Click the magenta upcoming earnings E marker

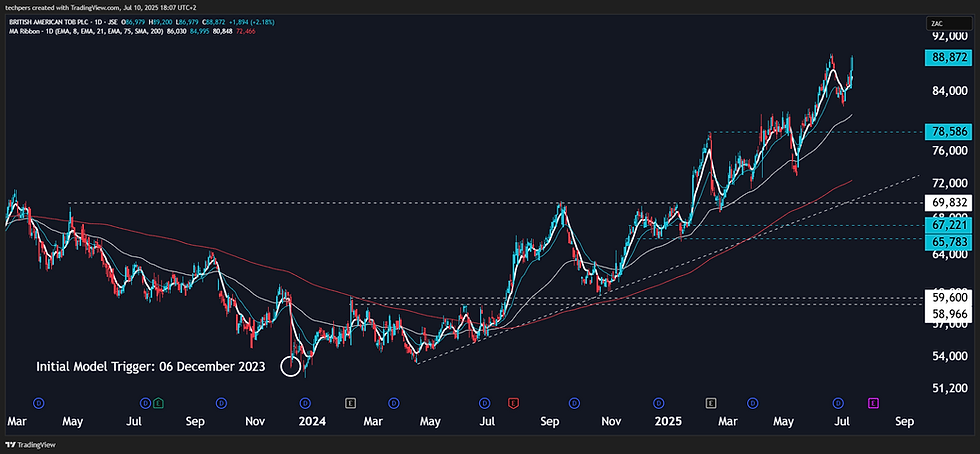tap(874, 403)
